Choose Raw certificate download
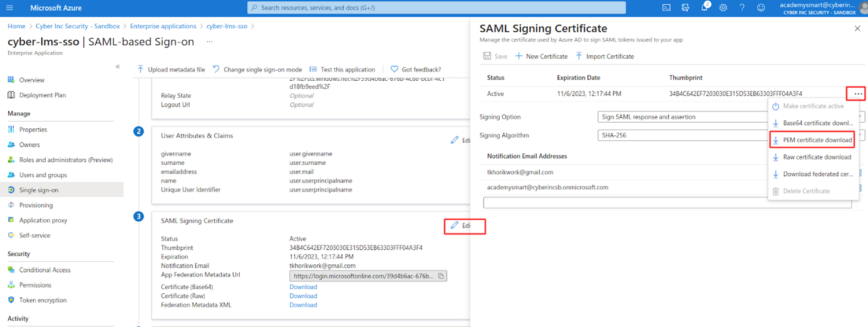 (x=812, y=157)
